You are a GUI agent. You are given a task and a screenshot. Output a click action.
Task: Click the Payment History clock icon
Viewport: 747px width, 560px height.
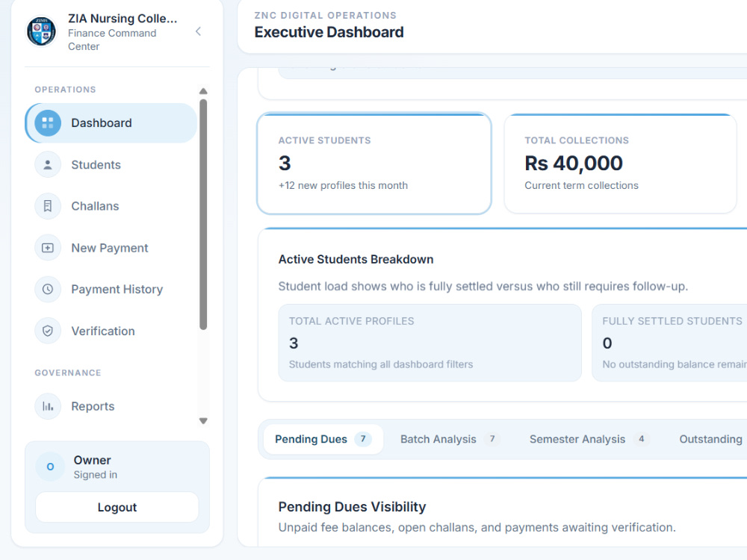click(48, 289)
